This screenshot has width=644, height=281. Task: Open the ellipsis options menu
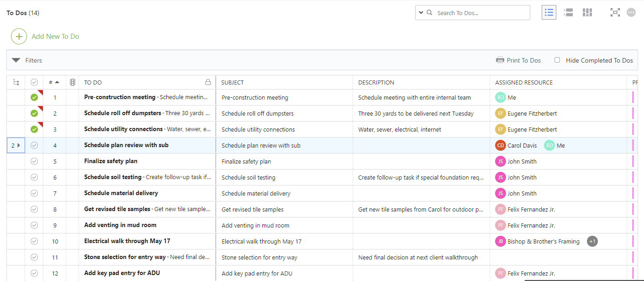point(631,12)
